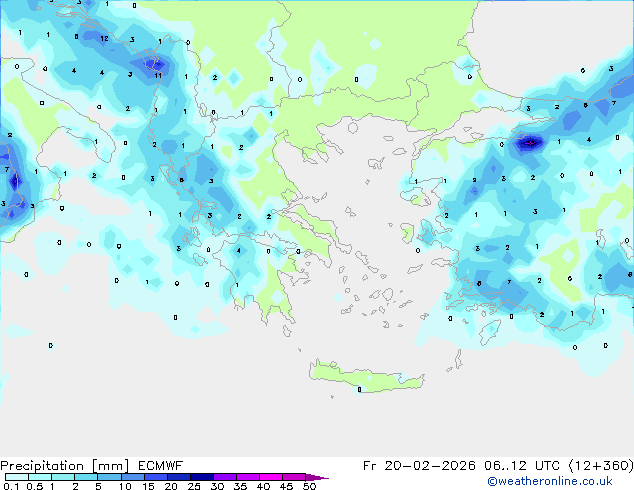Click the '20' legend scale label
This screenshot has width=634, height=490.
pyautogui.click(x=171, y=486)
